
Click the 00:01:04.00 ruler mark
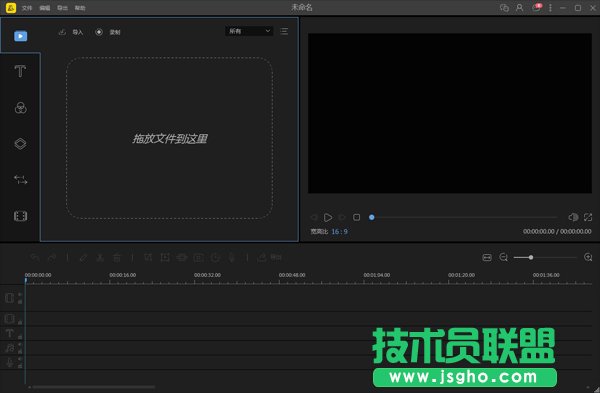point(377,275)
